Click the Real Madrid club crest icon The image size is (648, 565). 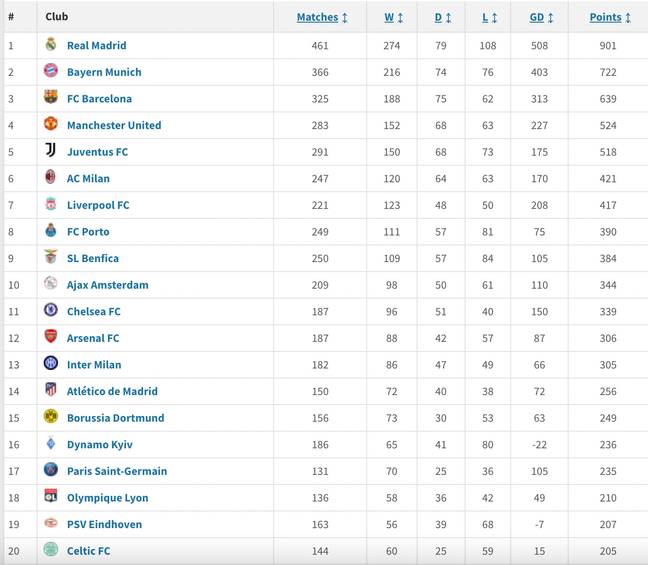click(51, 44)
